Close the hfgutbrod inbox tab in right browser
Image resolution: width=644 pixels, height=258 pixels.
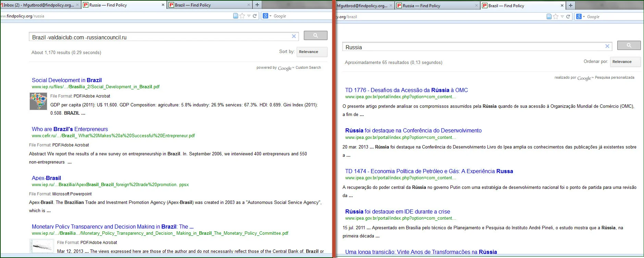point(391,6)
